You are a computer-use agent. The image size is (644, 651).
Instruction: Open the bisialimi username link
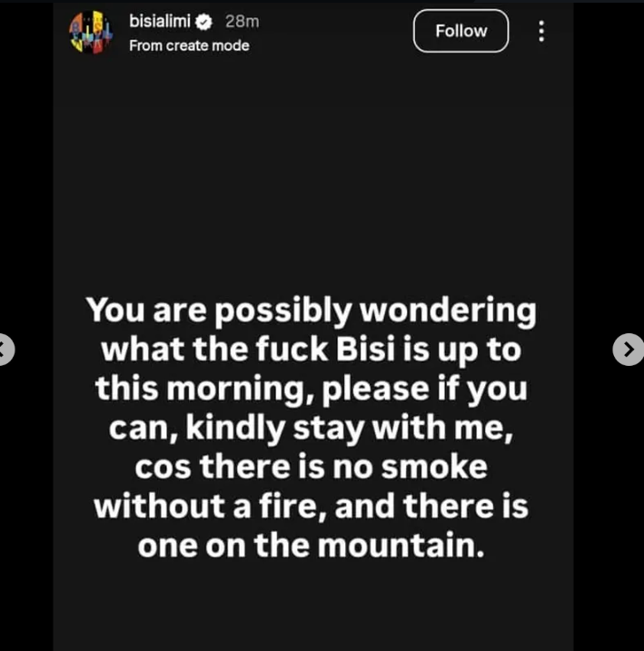[x=159, y=22]
